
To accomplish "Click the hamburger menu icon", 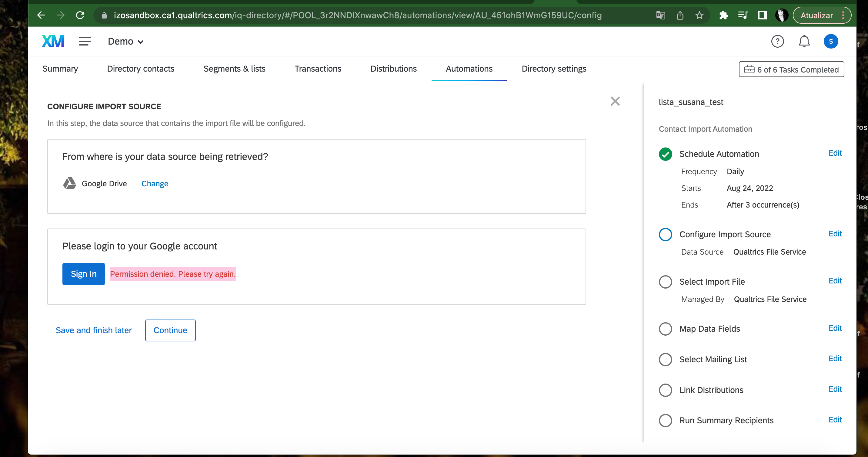I will point(85,41).
